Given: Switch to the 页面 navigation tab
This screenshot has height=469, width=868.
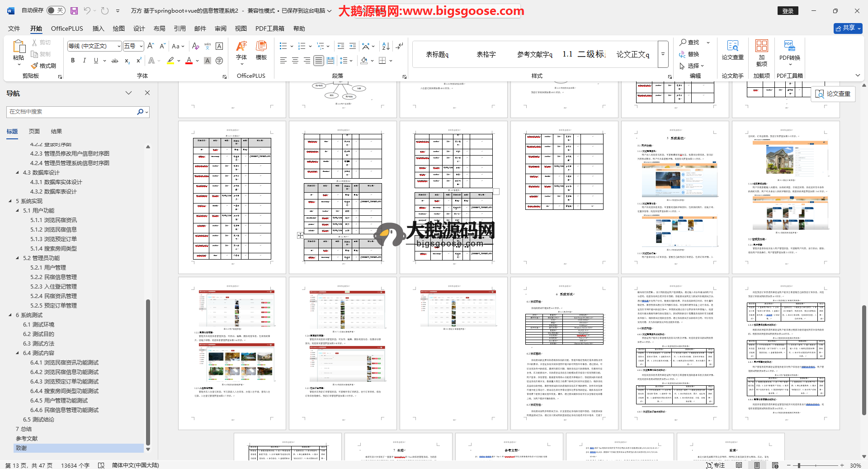Looking at the screenshot, I should [34, 132].
